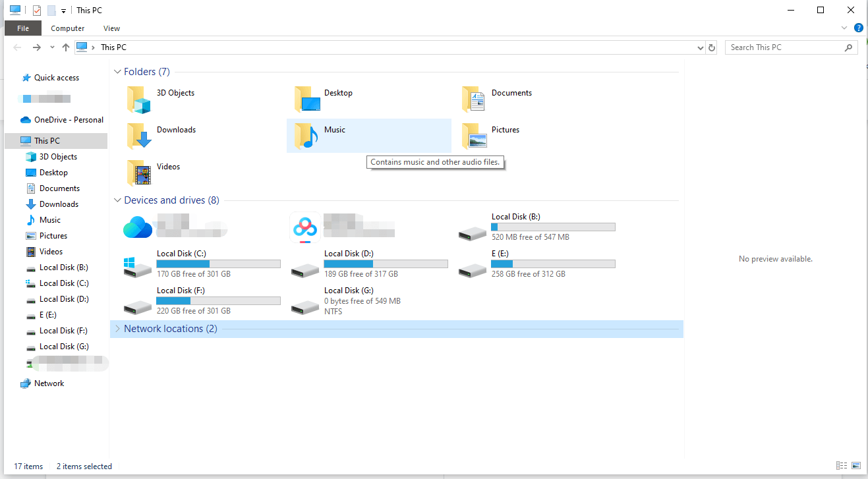Open Network at the bottom of navigation pane

(x=48, y=383)
